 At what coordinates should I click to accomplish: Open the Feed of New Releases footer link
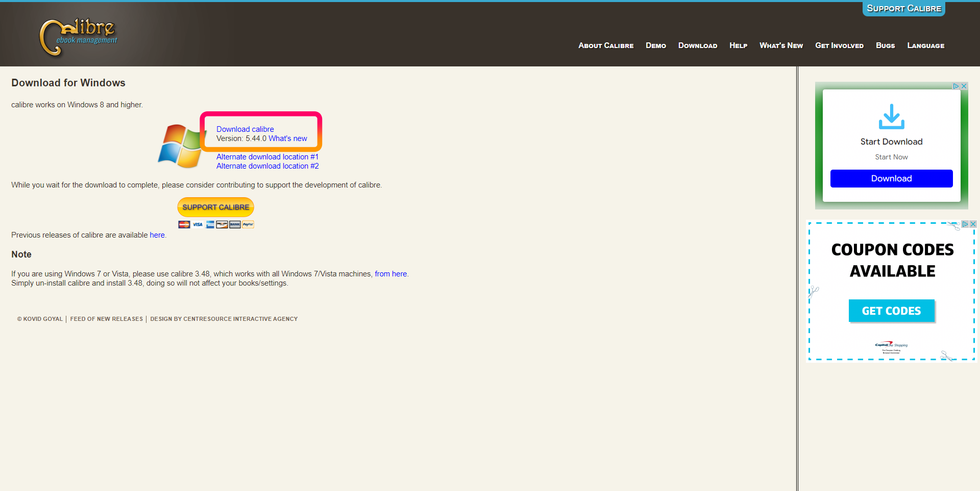(x=107, y=319)
